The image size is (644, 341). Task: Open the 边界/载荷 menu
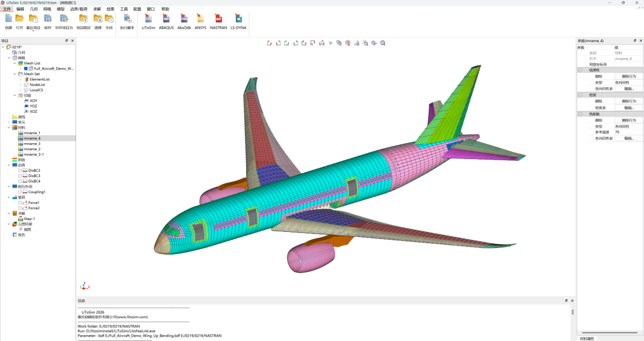coord(79,9)
